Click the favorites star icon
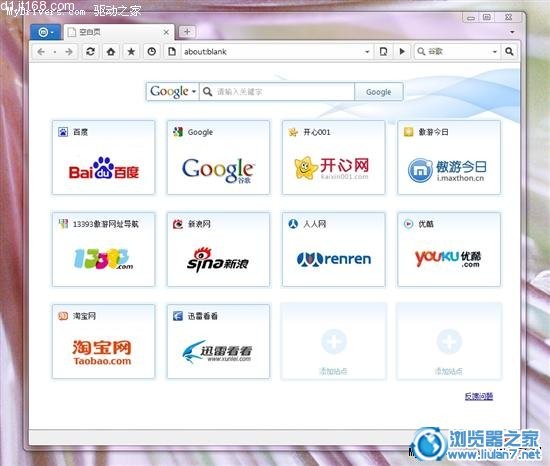Image resolution: width=550 pixels, height=466 pixels. coord(131,52)
